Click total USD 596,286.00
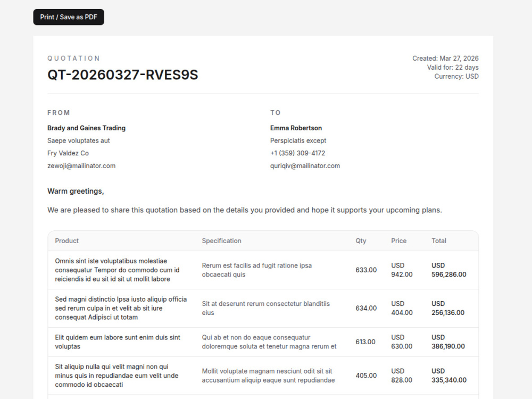The width and height of the screenshot is (532, 399). [x=449, y=270]
